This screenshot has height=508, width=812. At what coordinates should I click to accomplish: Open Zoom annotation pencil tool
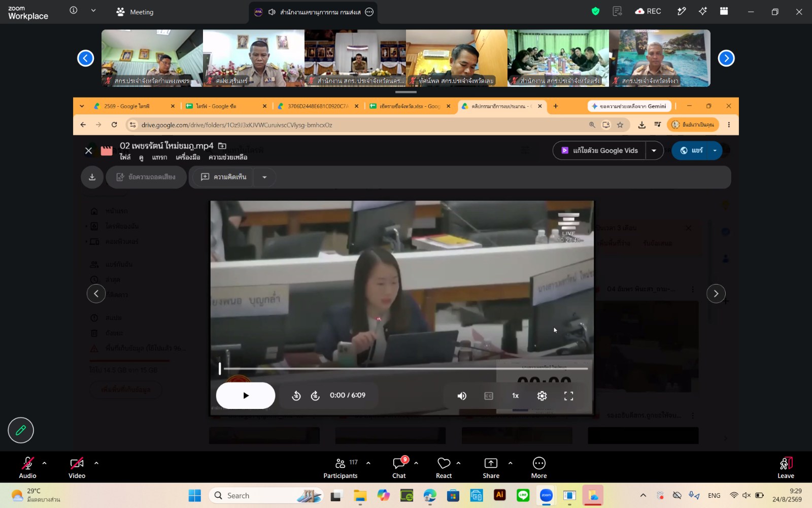[21, 430]
